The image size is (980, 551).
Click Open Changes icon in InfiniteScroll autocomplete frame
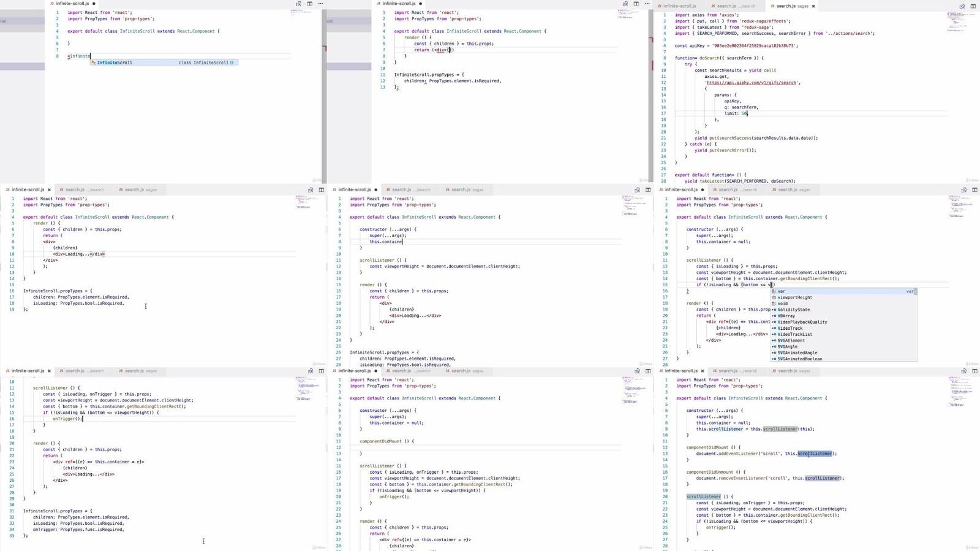299,4
